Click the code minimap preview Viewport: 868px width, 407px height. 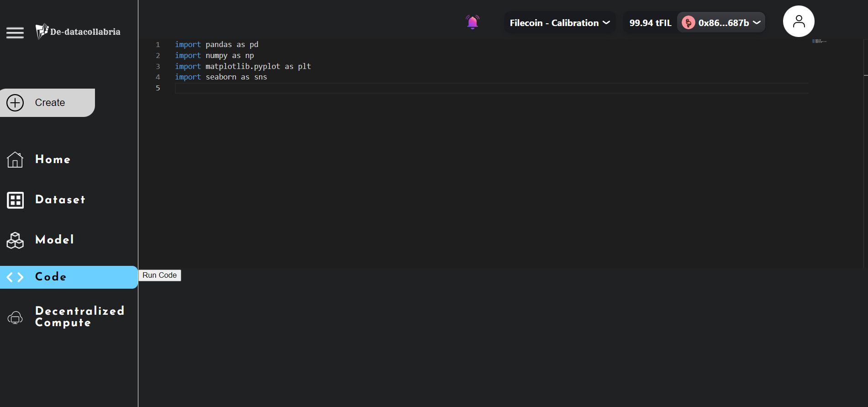[819, 41]
